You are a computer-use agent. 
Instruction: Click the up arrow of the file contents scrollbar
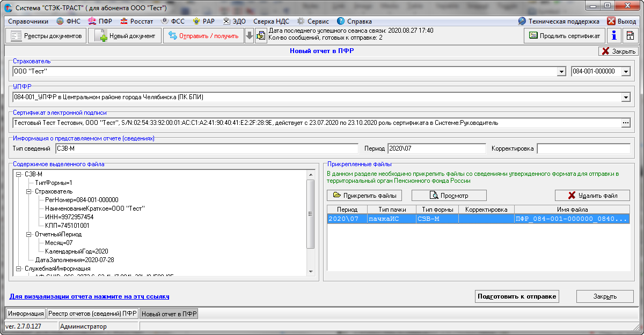(x=310, y=175)
